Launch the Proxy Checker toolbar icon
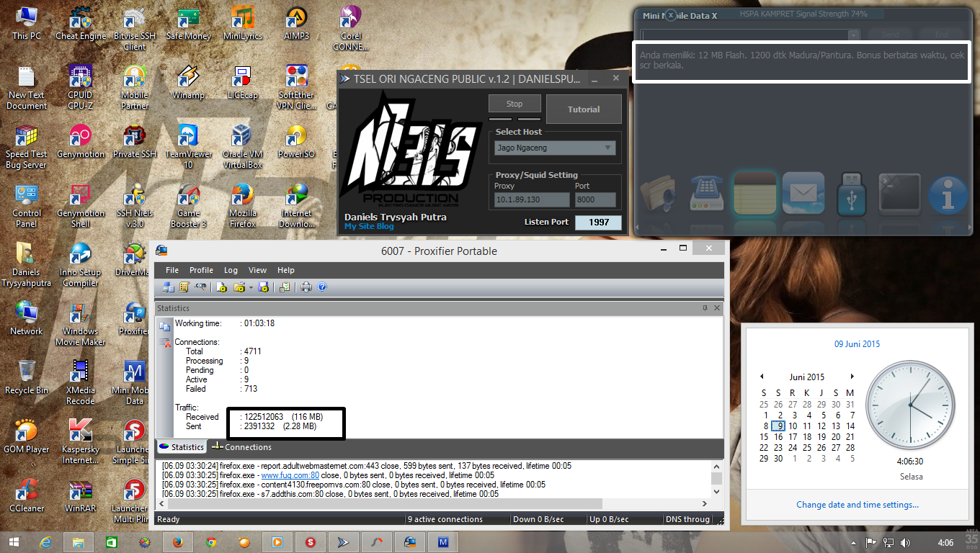980x553 pixels. pos(284,287)
